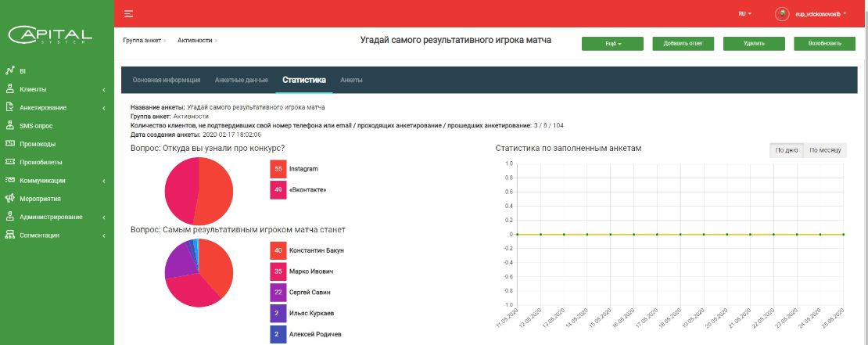Switch to the Анкетные данные tab
Screen dimensions: 868x345
[242, 80]
